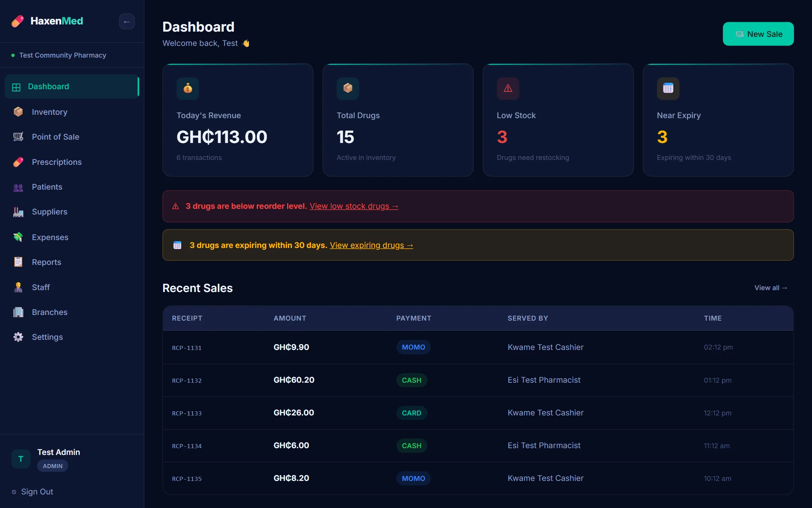Click the ADMIN role badge
Image resolution: width=812 pixels, height=508 pixels.
[53, 466]
